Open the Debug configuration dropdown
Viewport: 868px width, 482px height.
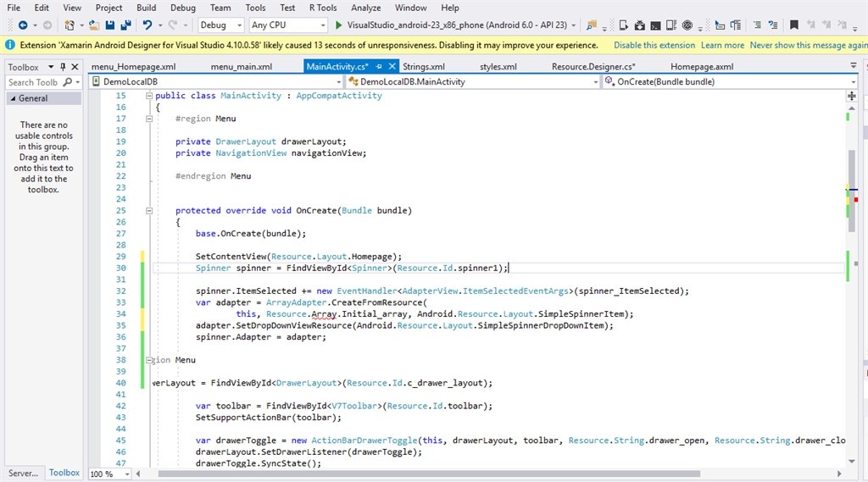221,25
